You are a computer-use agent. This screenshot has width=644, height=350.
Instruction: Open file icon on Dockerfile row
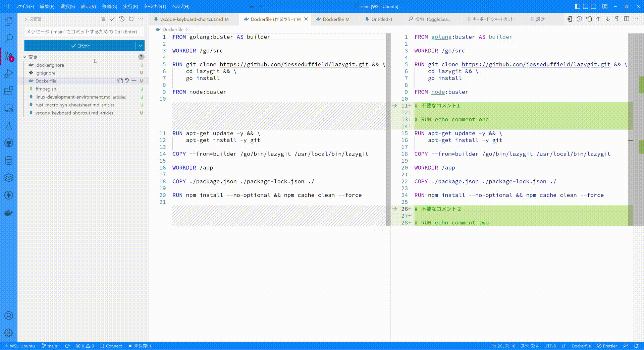tap(120, 80)
